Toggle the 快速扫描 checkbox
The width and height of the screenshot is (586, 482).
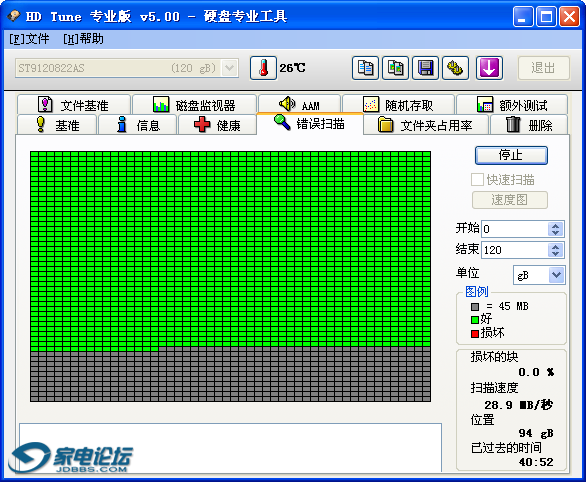(477, 180)
